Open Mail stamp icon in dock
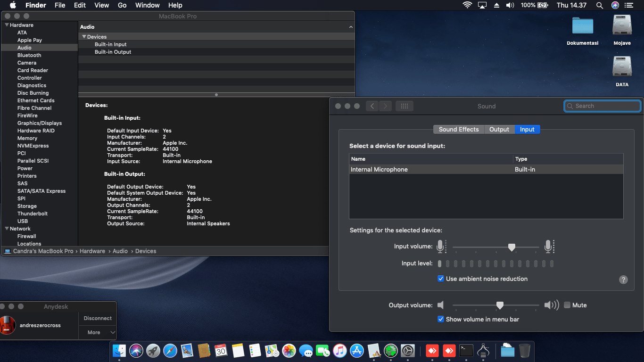The image size is (644, 362). point(187,350)
